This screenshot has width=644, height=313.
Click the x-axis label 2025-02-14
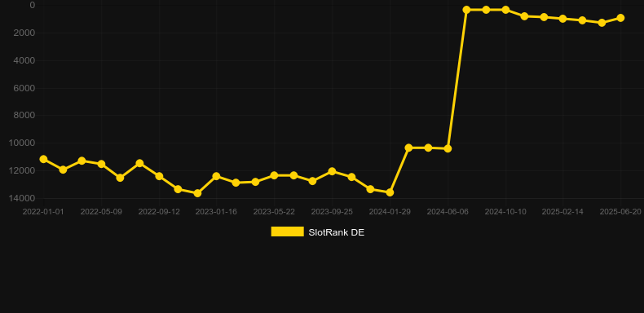(x=562, y=212)
